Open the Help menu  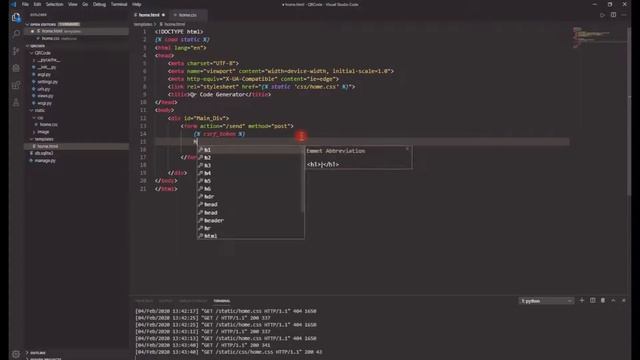pos(136,4)
